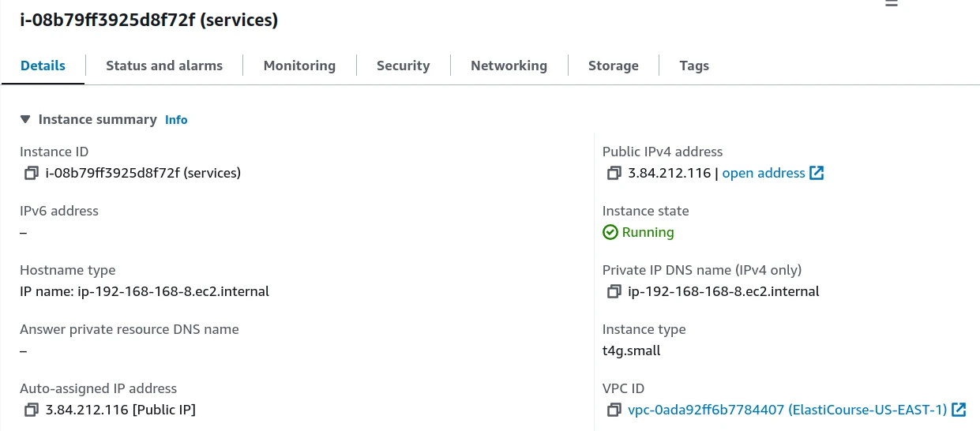Select the Networking tab

tap(509, 66)
